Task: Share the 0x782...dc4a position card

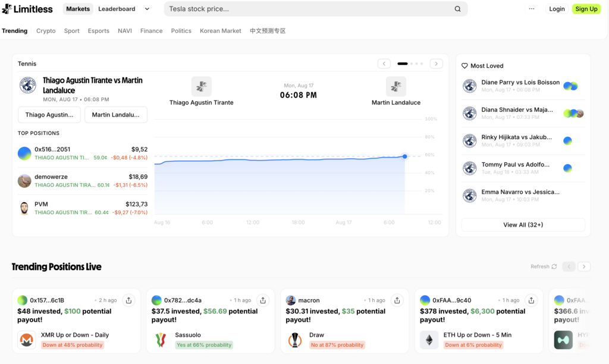Action: point(263,300)
